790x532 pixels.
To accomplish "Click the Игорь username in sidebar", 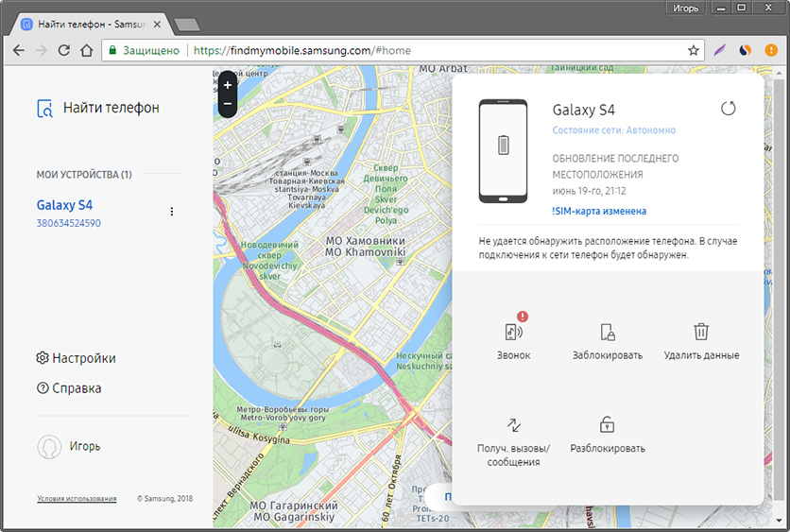I will 85,446.
